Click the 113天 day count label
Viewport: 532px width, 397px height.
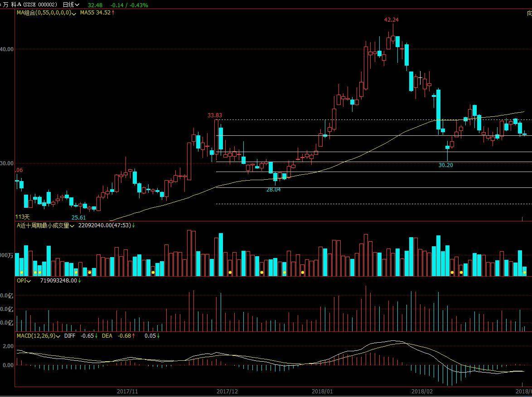pyautogui.click(x=22, y=217)
